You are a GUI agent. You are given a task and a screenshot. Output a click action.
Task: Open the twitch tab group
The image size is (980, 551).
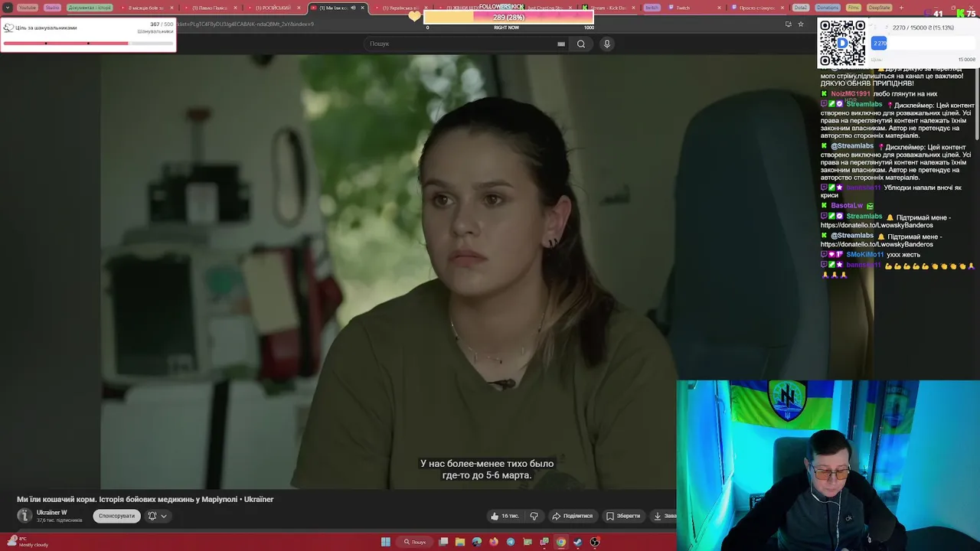[652, 8]
